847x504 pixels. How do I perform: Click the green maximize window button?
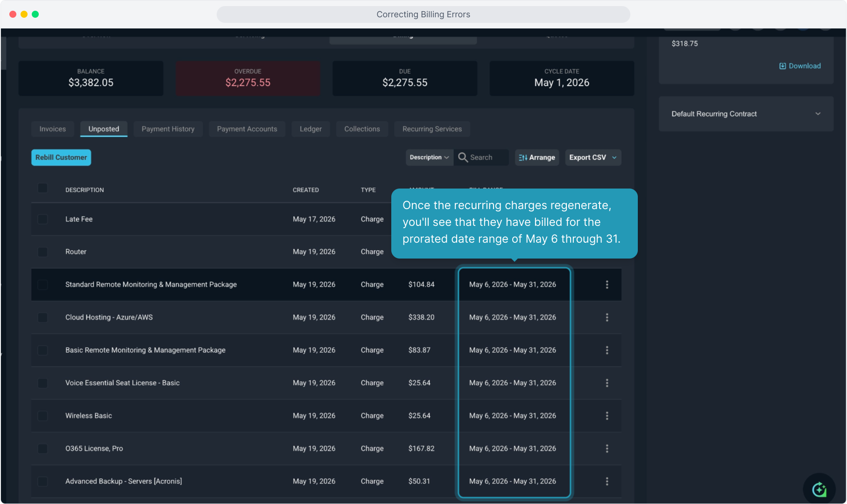tap(35, 14)
